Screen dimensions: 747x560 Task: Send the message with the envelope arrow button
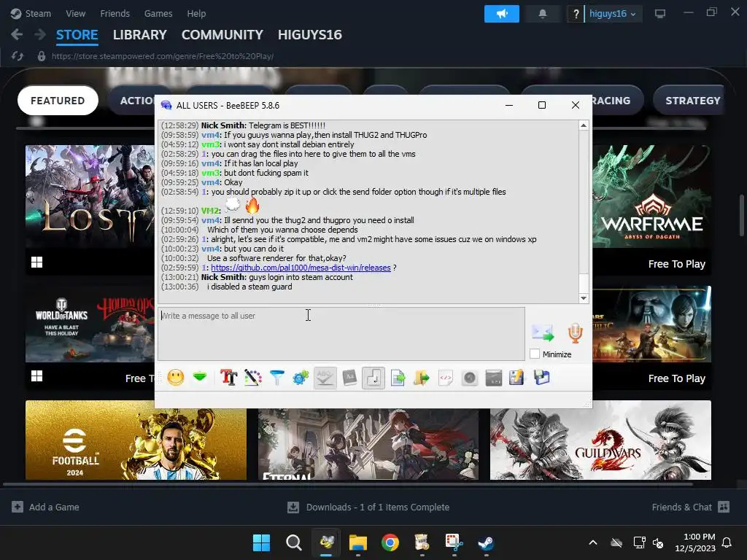543,332
